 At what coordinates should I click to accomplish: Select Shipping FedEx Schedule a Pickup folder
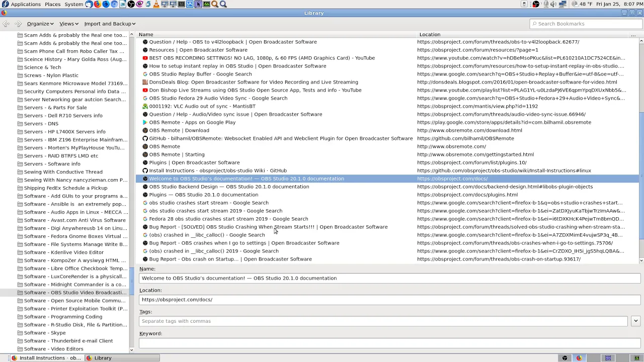coord(65,188)
